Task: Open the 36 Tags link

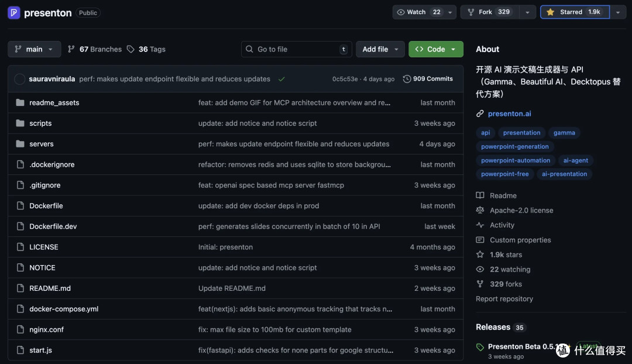Action: coord(146,49)
